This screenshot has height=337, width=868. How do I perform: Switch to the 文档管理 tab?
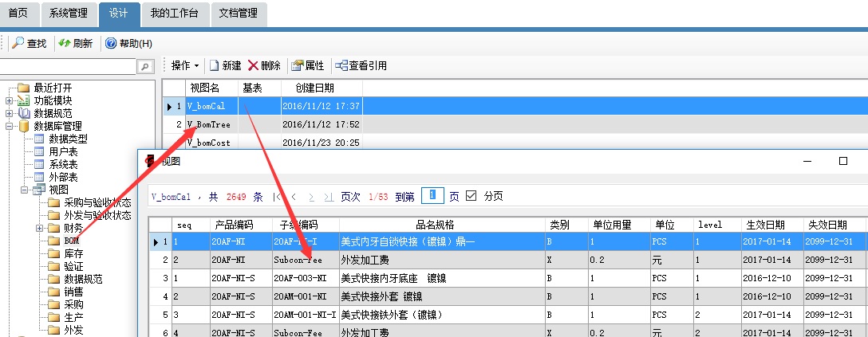click(237, 13)
